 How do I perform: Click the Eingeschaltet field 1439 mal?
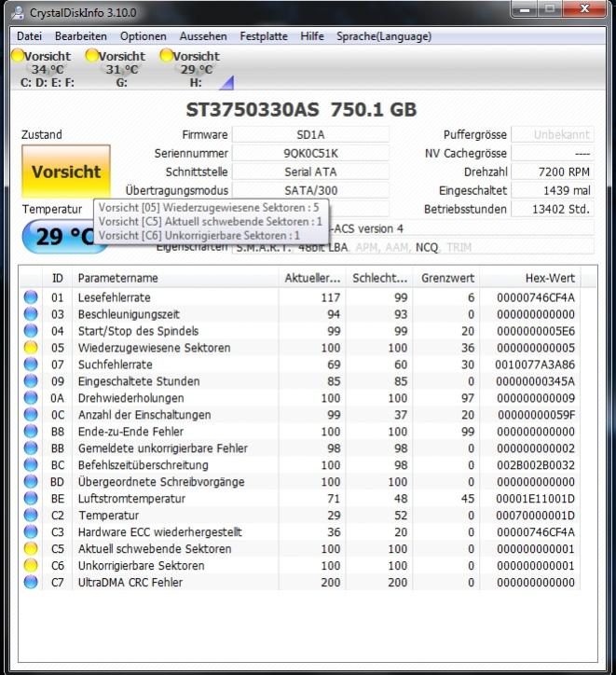553,190
